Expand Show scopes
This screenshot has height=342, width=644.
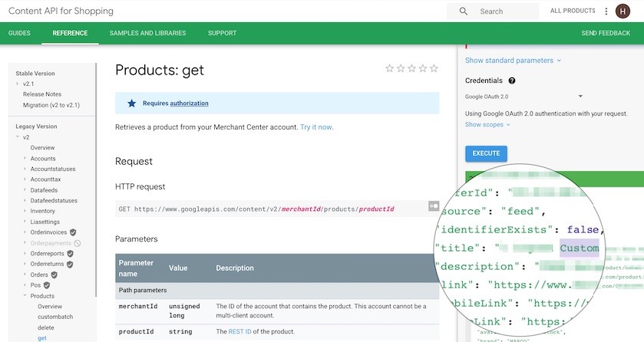[x=487, y=125]
